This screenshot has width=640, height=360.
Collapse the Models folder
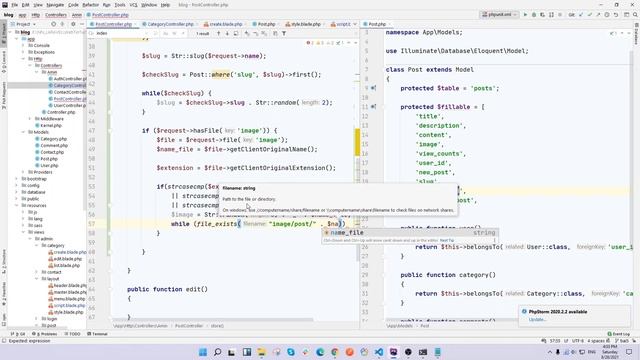(23, 132)
